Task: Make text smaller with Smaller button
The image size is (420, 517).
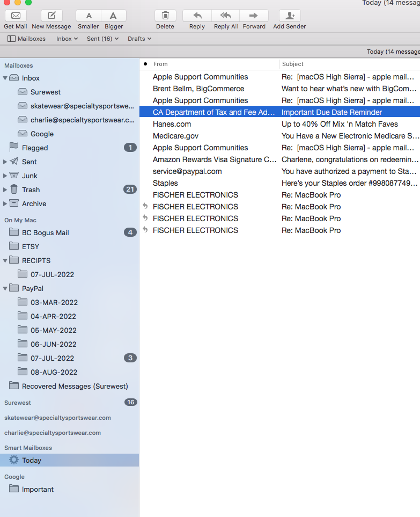Action: point(89,16)
